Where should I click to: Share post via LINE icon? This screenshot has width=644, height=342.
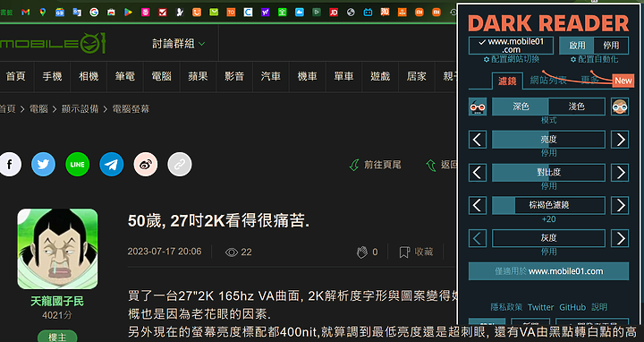click(77, 165)
